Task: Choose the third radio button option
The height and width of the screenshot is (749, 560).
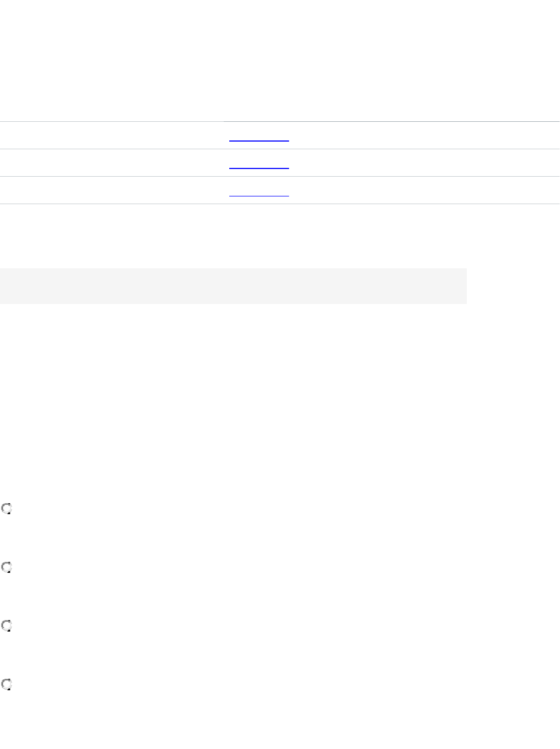Action: pyautogui.click(x=7, y=626)
